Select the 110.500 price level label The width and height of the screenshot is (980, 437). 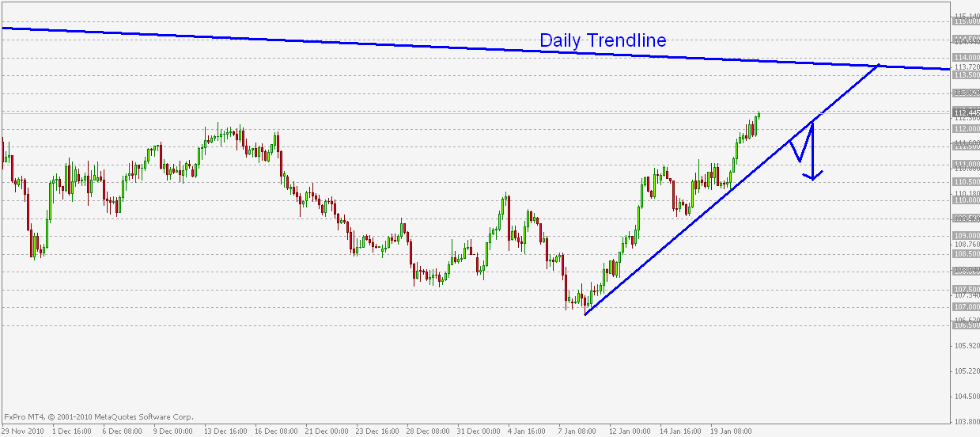964,182
